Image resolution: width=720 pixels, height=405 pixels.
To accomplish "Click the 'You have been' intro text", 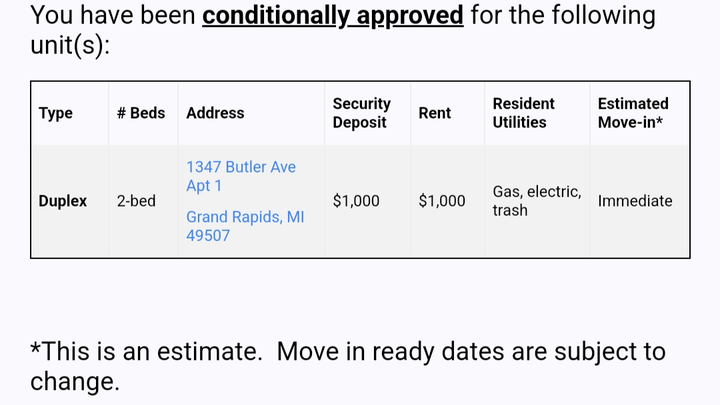I will [112, 15].
